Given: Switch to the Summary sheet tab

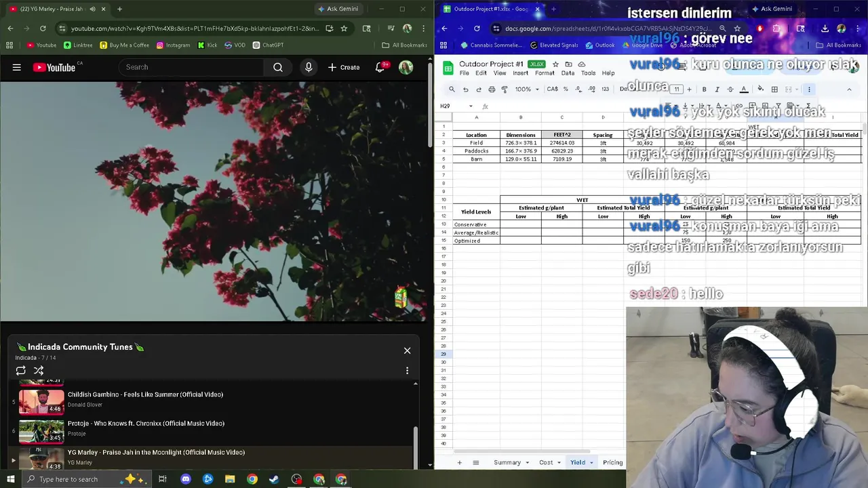Looking at the screenshot, I should tap(507, 462).
